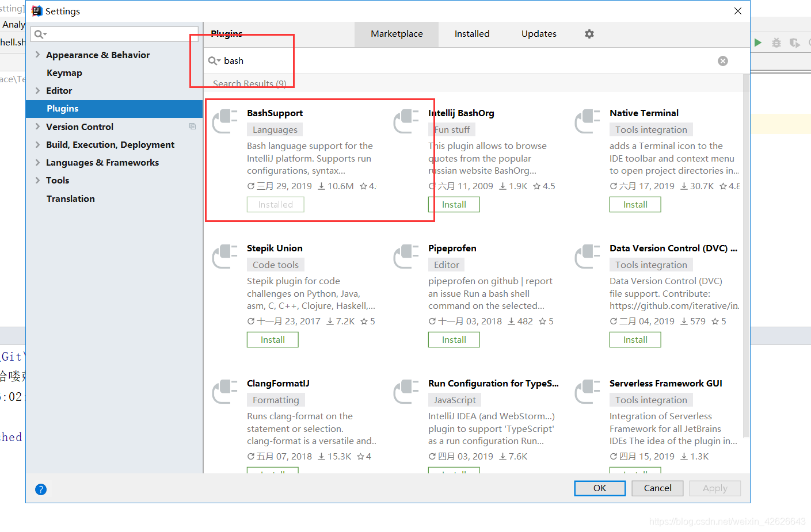This screenshot has width=811, height=532.
Task: Click the Pipeprofen plugin icon
Action: pyautogui.click(x=406, y=257)
